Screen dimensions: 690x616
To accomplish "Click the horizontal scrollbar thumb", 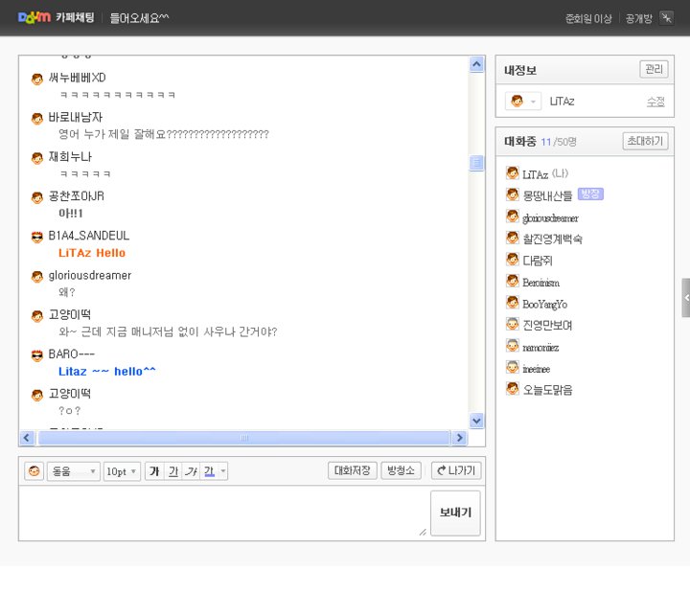I will (244, 438).
